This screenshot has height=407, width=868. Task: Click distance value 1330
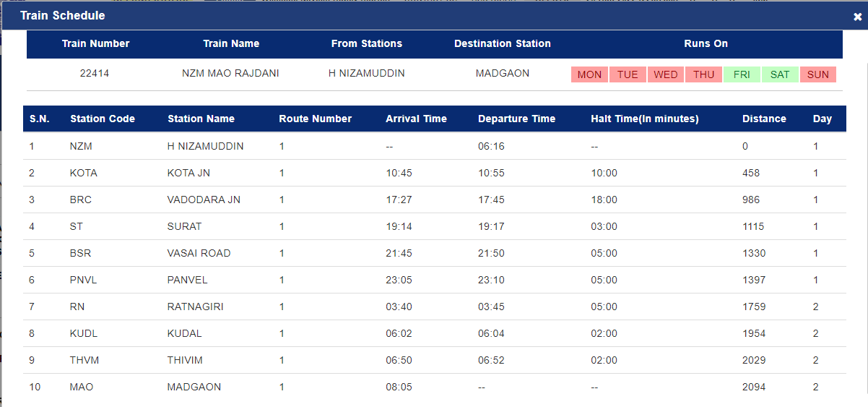point(754,253)
